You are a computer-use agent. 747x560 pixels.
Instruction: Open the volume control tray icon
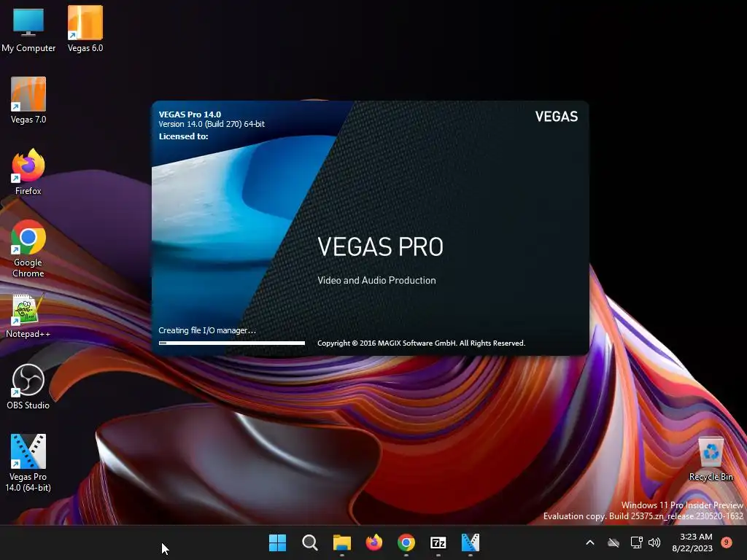(x=654, y=542)
